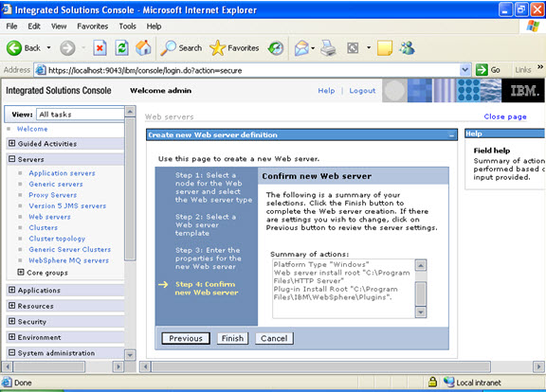Open the address bar dropdown

[x=464, y=70]
